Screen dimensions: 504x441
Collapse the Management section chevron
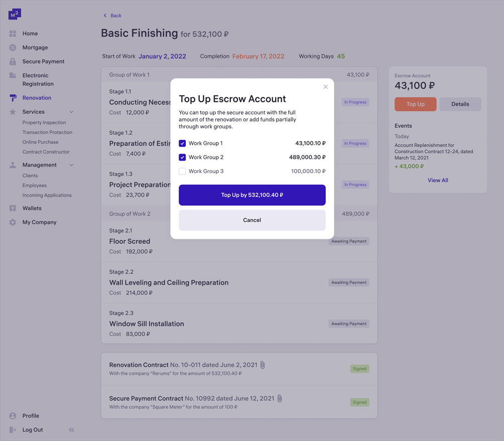tap(71, 165)
